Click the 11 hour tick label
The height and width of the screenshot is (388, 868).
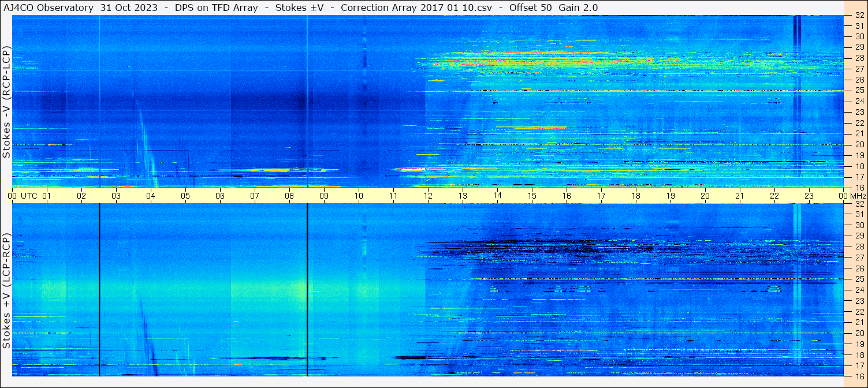[393, 196]
